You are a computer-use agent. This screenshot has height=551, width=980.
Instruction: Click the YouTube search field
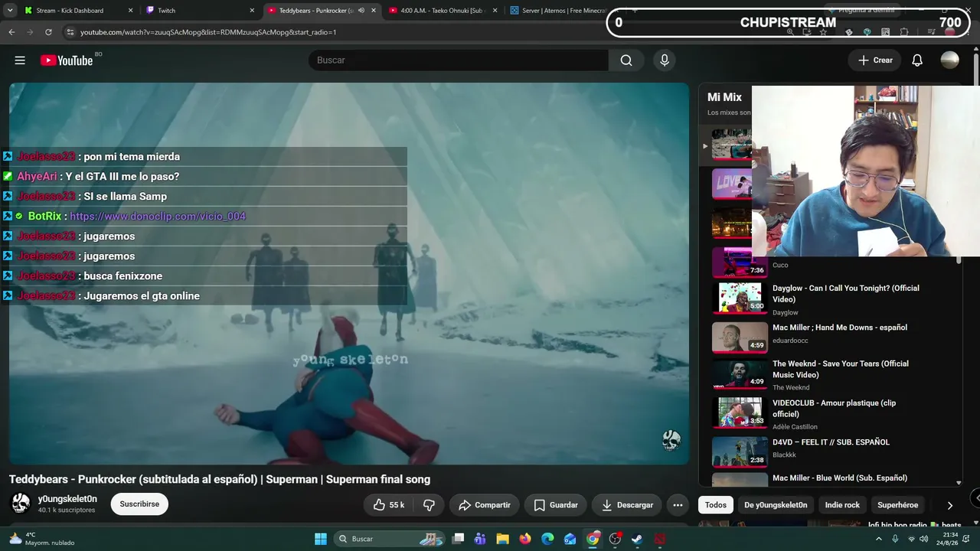click(459, 60)
